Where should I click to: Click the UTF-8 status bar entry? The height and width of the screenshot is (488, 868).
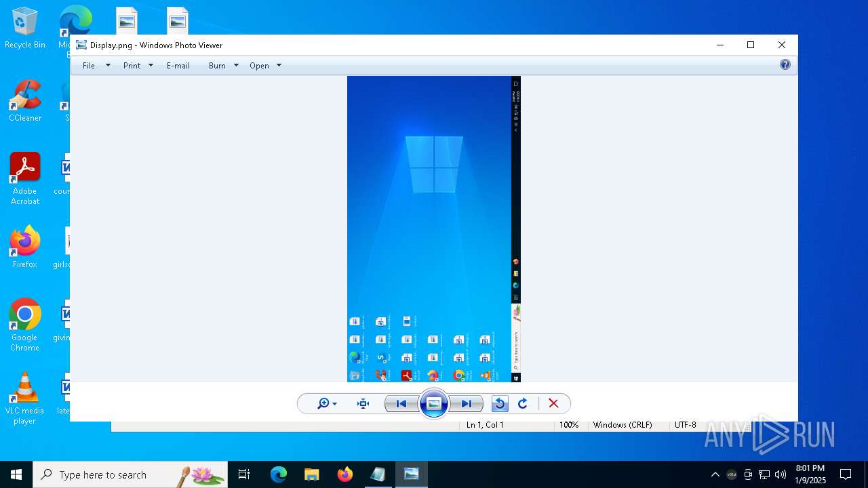[x=685, y=425]
